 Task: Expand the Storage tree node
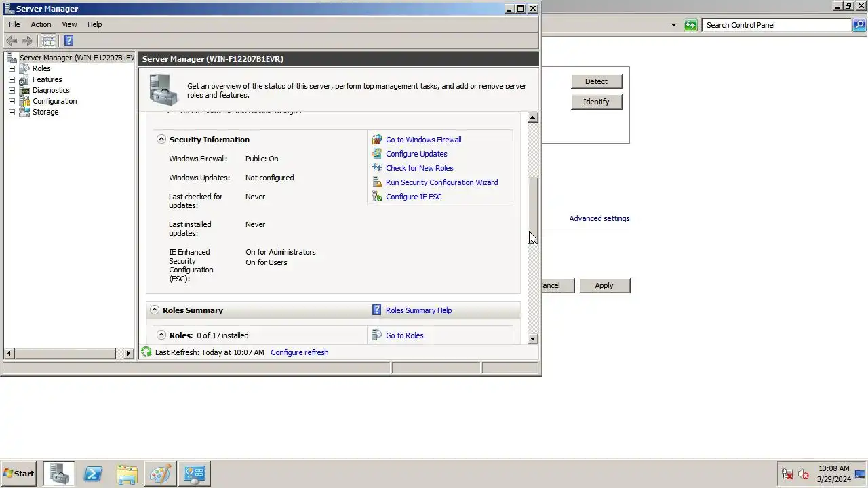tap(12, 112)
